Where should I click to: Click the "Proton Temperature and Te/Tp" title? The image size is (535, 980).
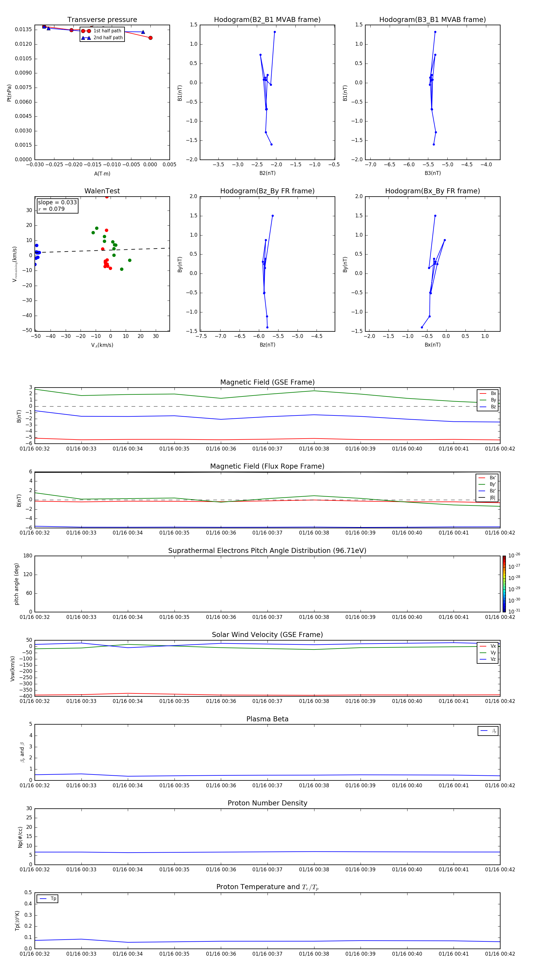pyautogui.click(x=267, y=887)
